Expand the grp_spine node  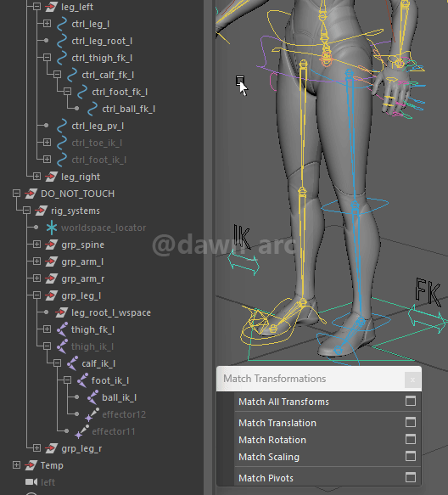[36, 245]
